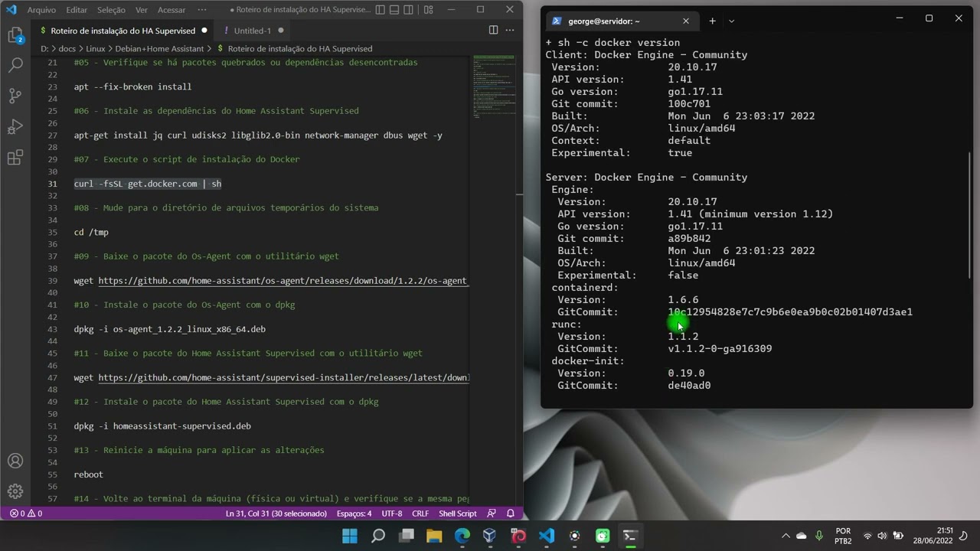Open the Extensions view
This screenshot has width=980, height=551.
point(15,158)
